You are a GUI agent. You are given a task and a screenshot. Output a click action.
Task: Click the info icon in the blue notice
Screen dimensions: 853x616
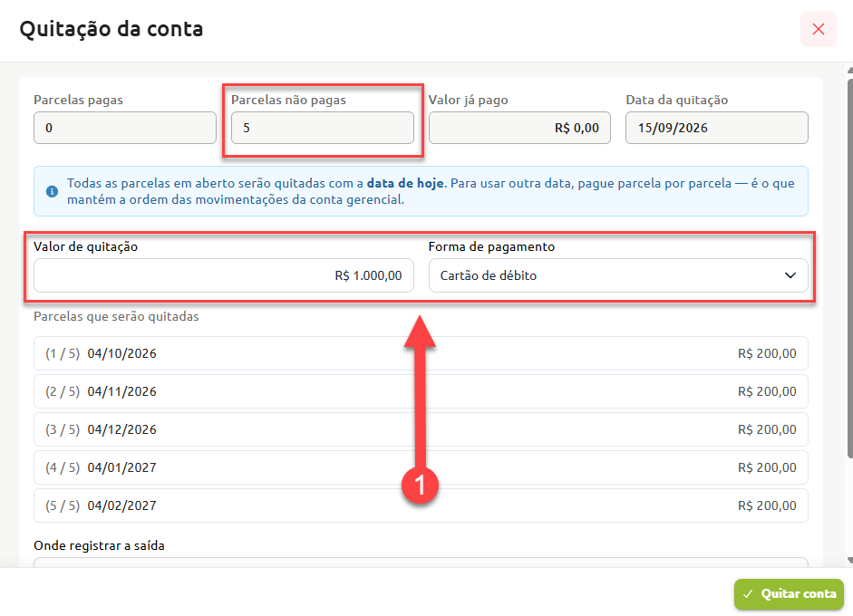coord(52,191)
